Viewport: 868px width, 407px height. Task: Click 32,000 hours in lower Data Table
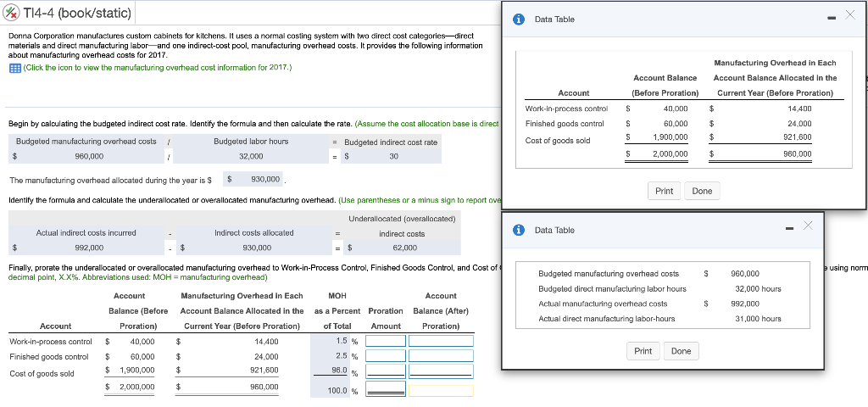coord(758,289)
